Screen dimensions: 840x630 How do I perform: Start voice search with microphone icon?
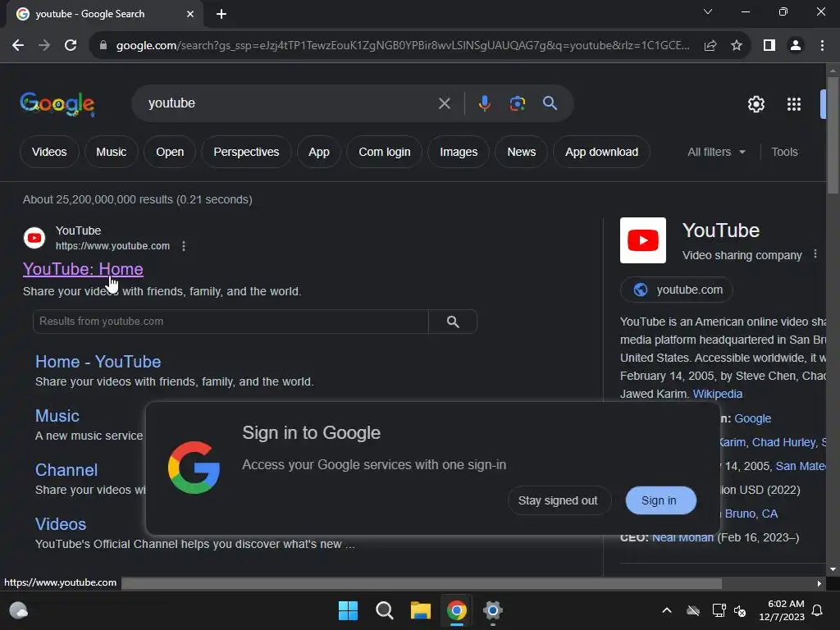tap(484, 103)
